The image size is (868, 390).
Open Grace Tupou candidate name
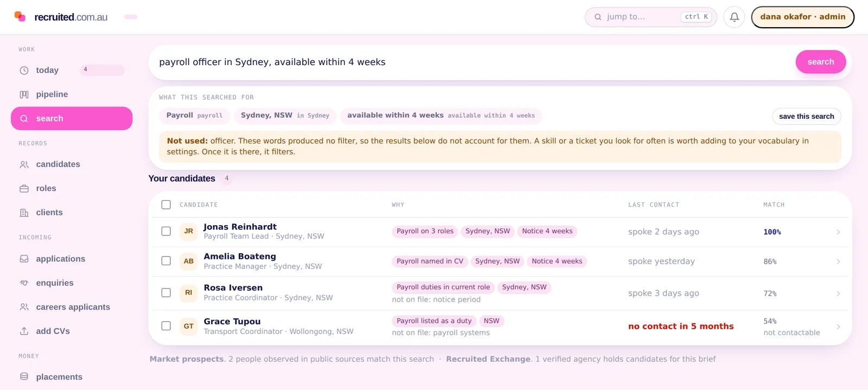pyautogui.click(x=232, y=321)
